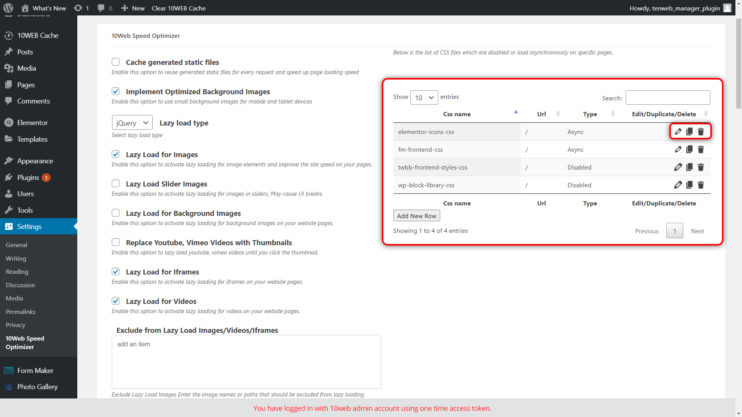This screenshot has height=417, width=742.
Task: Open the jQuery lazy load type dropdown
Action: pyautogui.click(x=132, y=123)
